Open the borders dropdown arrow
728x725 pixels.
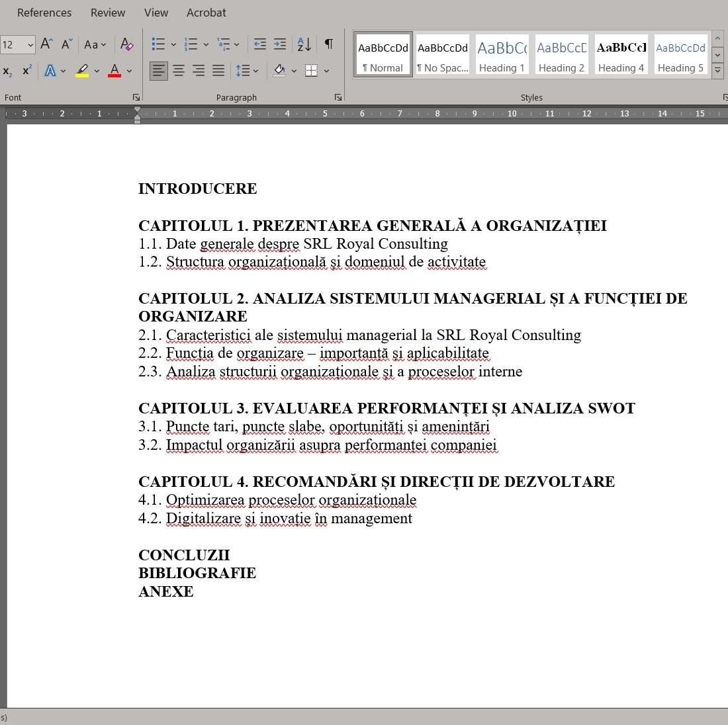326,71
